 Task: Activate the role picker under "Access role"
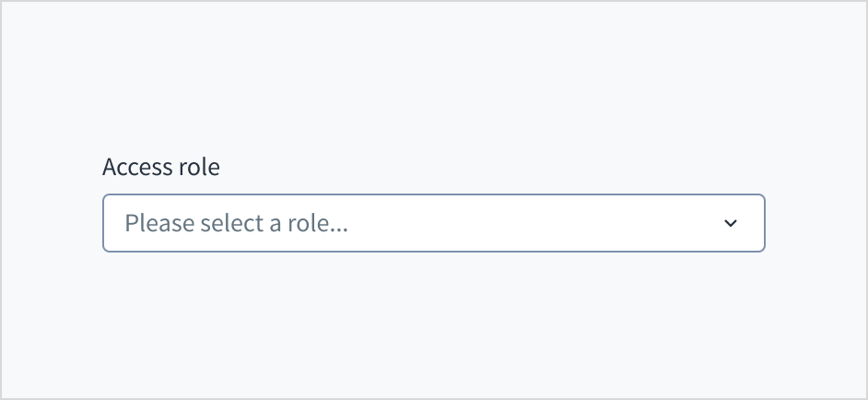tap(433, 223)
